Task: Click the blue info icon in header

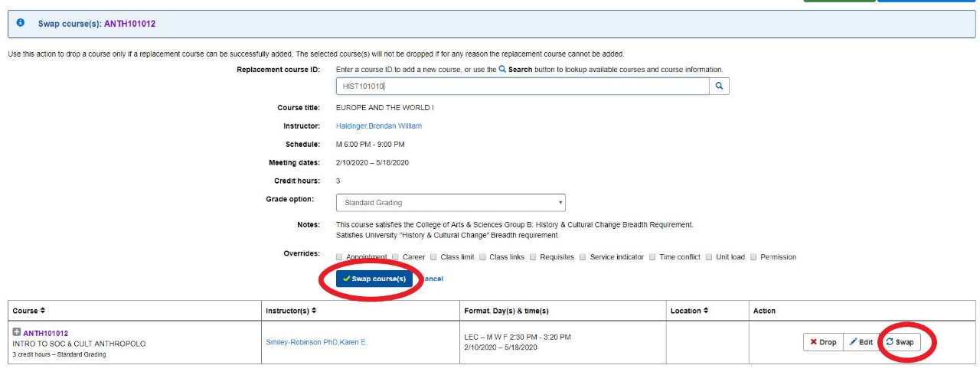Action: pyautogui.click(x=21, y=23)
